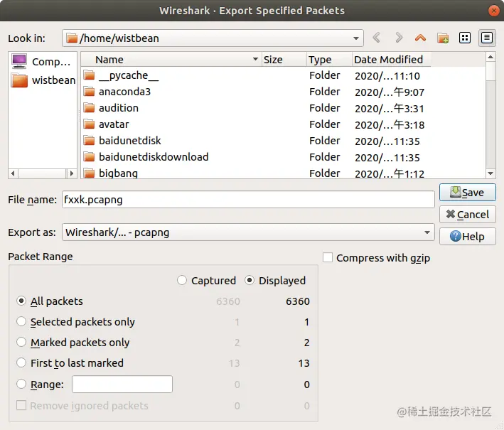
Task: Sort files by Size column
Action: coord(284,60)
